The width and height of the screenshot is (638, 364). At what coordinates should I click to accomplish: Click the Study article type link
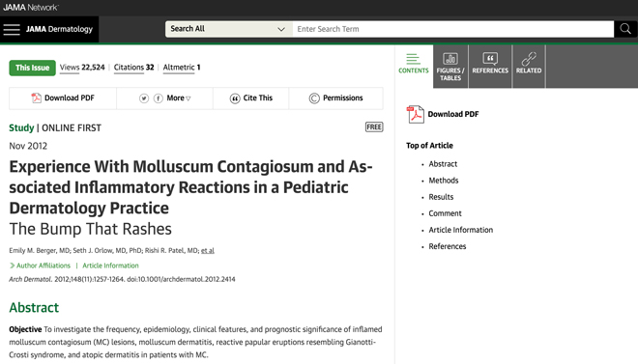click(21, 128)
